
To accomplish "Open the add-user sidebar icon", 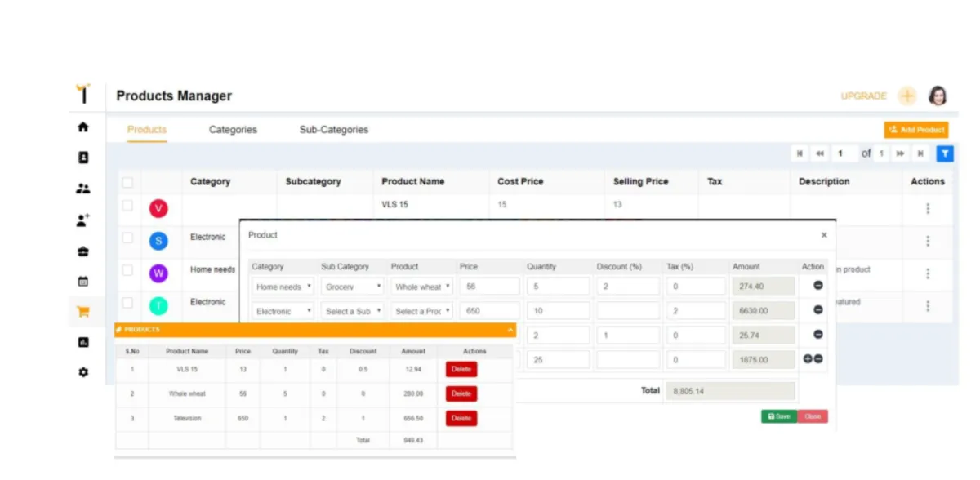I will click(82, 220).
